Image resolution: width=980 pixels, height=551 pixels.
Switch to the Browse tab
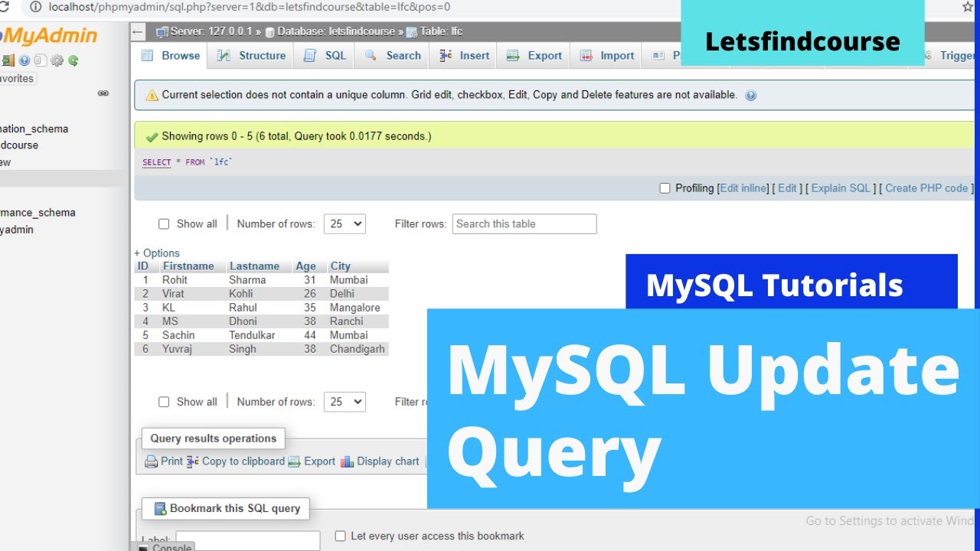coord(171,56)
